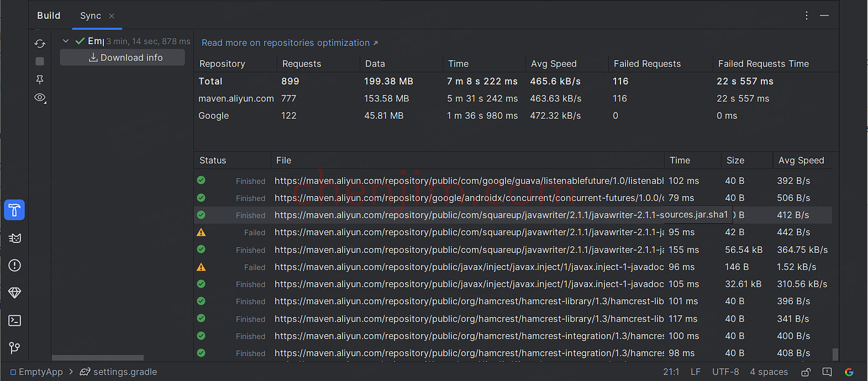
Task: Click the 56.54 kB size cell
Action: tap(744, 250)
